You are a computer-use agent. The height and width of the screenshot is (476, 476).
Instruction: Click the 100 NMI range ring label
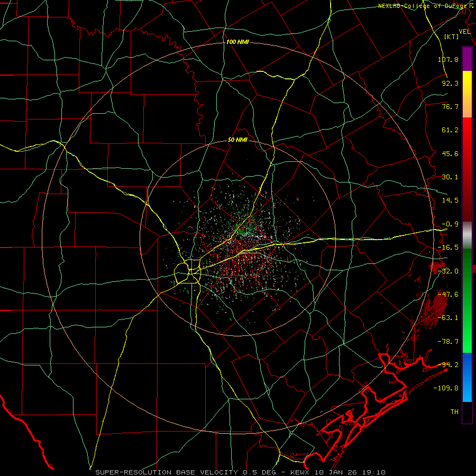(237, 42)
